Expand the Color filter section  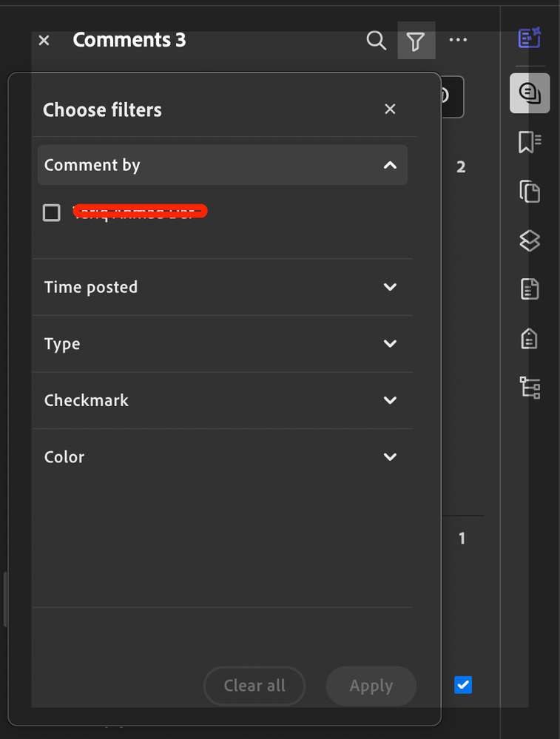point(391,457)
